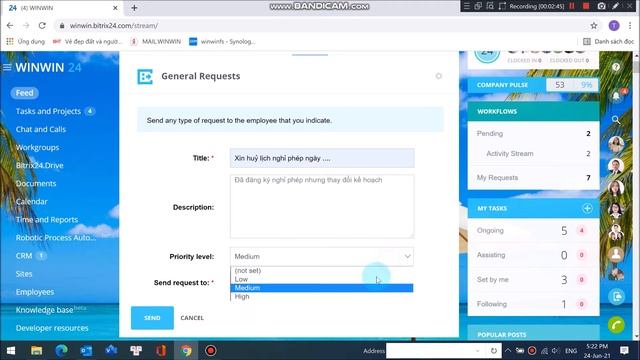The image size is (640, 360).
Task: Open Set by me tasks
Action: (x=533, y=280)
